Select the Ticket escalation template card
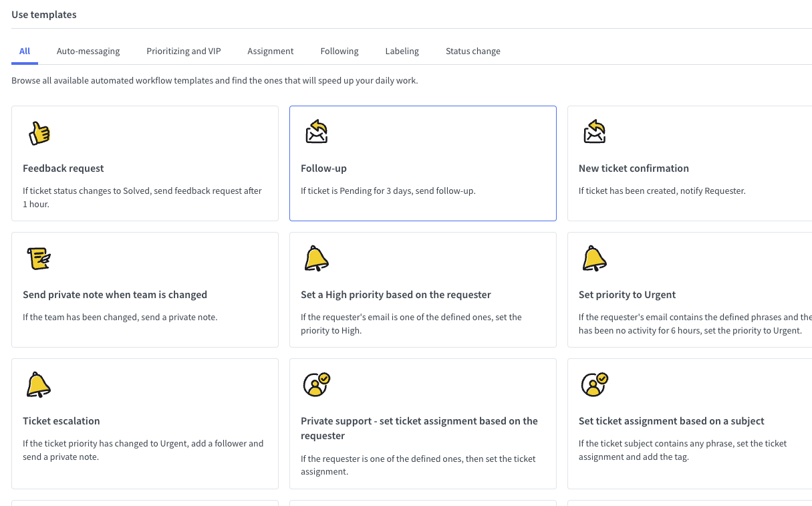Screen dimensions: 812x506 tap(145, 424)
